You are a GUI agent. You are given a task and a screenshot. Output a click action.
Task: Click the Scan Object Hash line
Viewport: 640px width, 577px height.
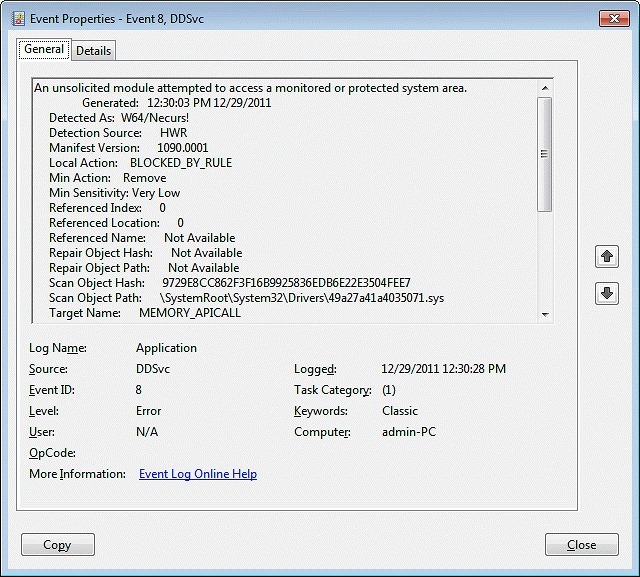pos(229,283)
